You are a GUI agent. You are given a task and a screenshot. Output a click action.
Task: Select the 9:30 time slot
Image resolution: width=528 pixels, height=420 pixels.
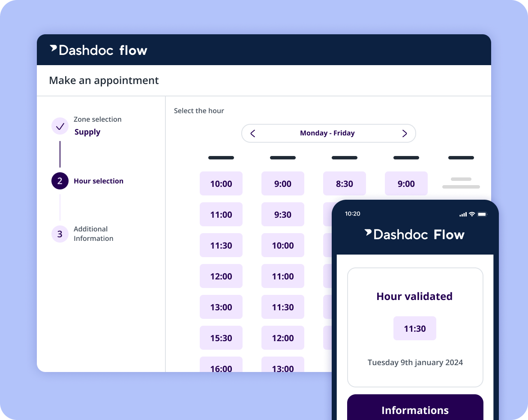[x=282, y=214]
